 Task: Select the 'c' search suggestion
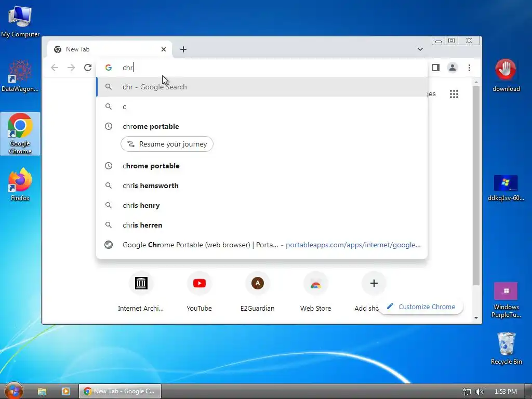pyautogui.click(x=262, y=107)
